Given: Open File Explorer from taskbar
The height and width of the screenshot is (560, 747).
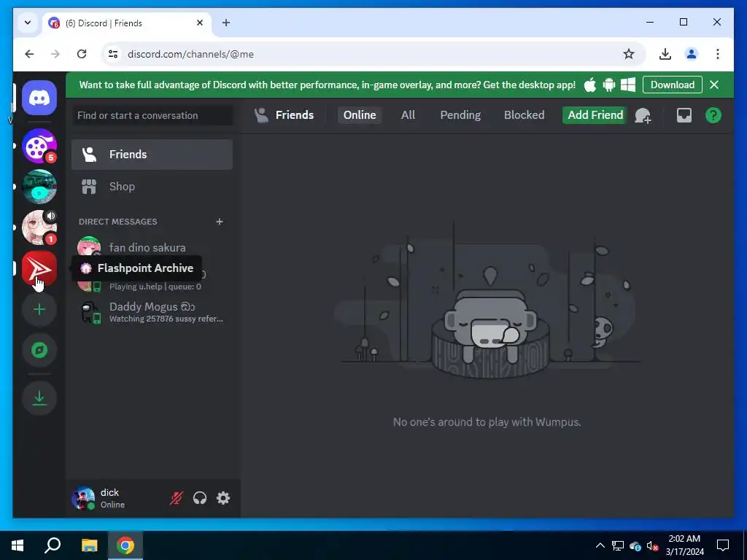Looking at the screenshot, I should (89, 545).
